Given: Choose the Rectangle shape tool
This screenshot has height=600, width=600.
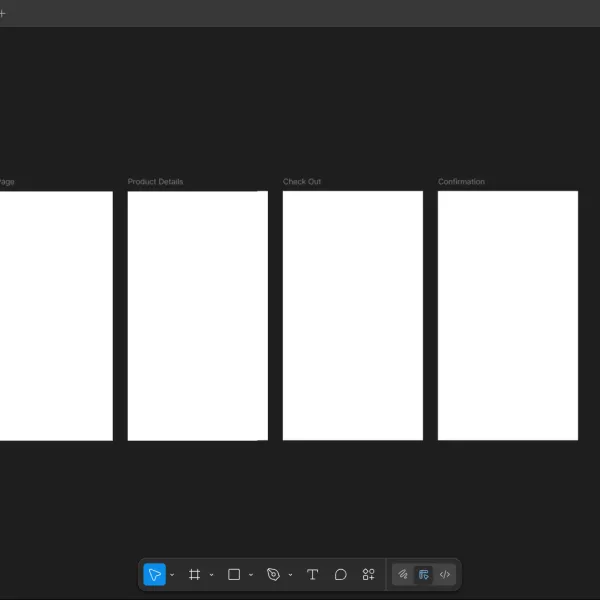Looking at the screenshot, I should pyautogui.click(x=234, y=574).
